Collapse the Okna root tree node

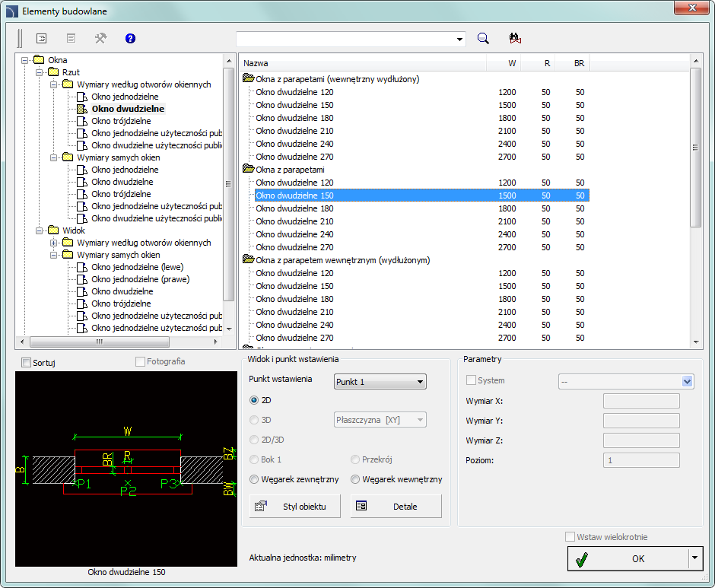tap(24, 60)
